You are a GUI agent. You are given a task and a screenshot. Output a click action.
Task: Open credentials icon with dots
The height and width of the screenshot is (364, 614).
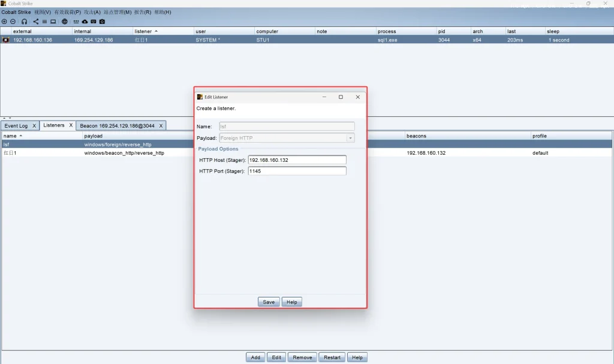[76, 22]
